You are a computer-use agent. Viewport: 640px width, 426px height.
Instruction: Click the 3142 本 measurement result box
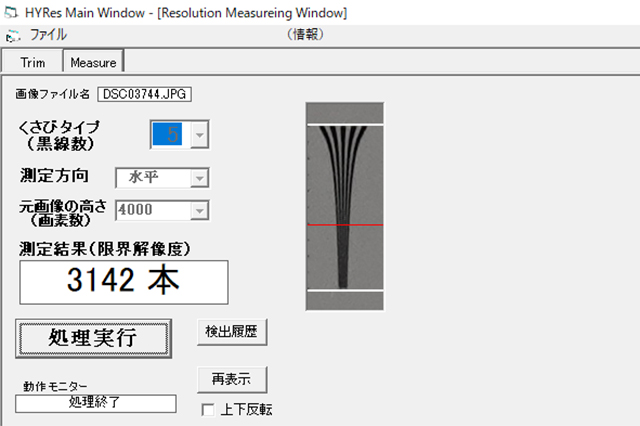[122, 281]
